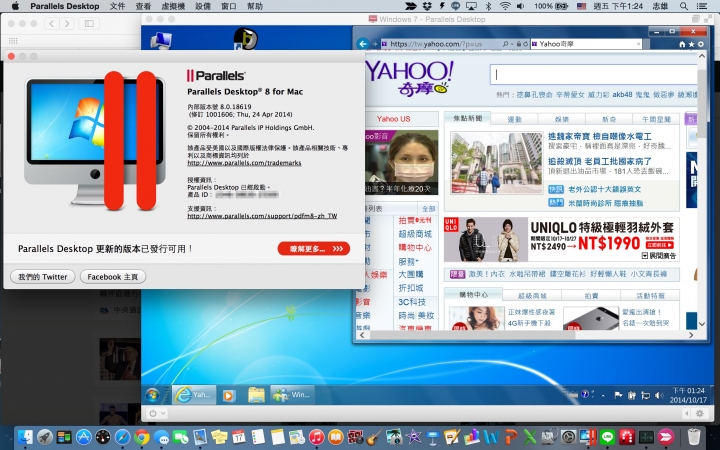Image resolution: width=720 pixels, height=450 pixels.
Task: Show hidden Windows tray icons arrow
Action: pyautogui.click(x=603, y=395)
